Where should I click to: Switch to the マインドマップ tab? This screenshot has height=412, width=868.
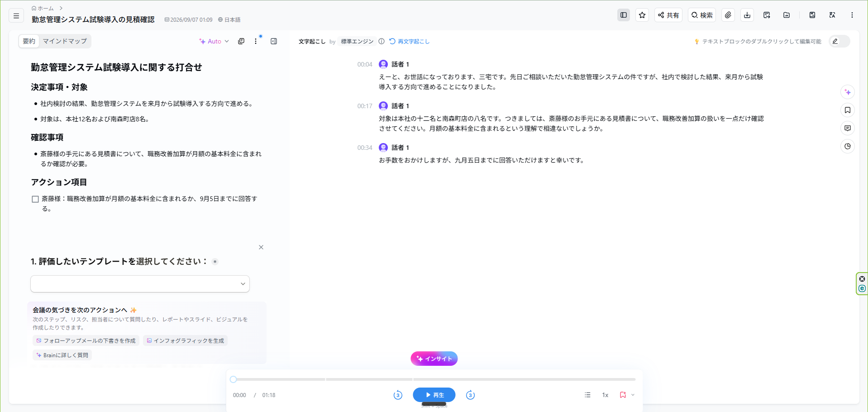tap(65, 41)
